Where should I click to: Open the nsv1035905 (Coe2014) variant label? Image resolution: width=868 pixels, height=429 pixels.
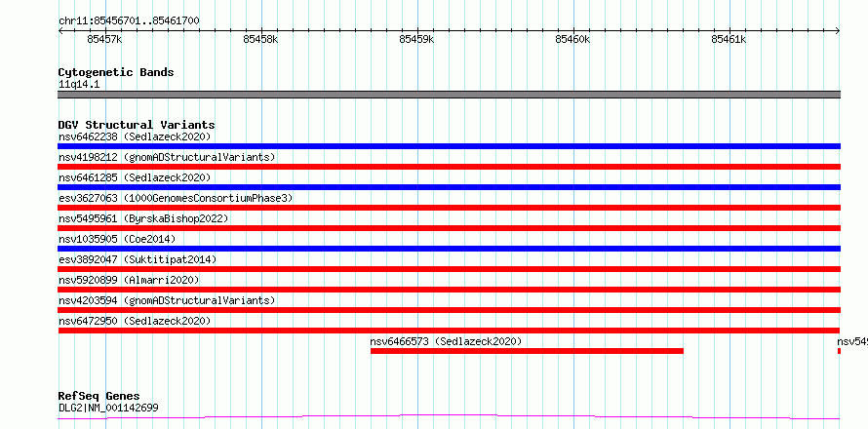117,239
